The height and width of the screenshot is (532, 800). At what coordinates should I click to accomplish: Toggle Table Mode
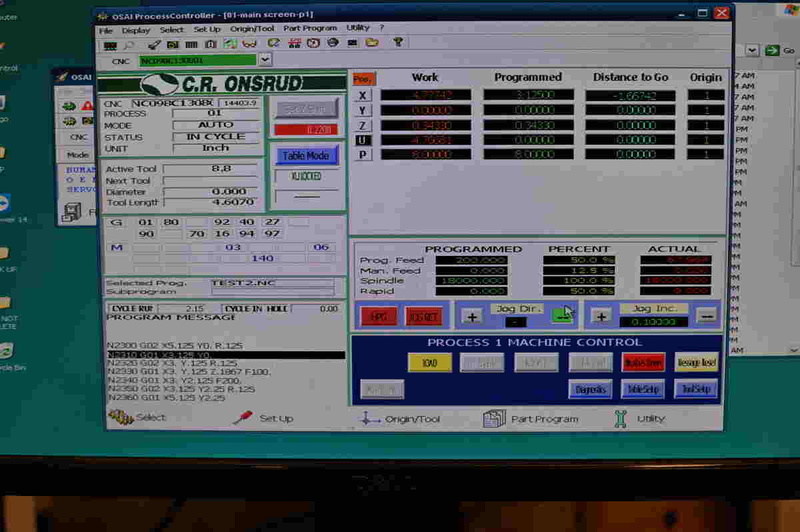click(306, 155)
